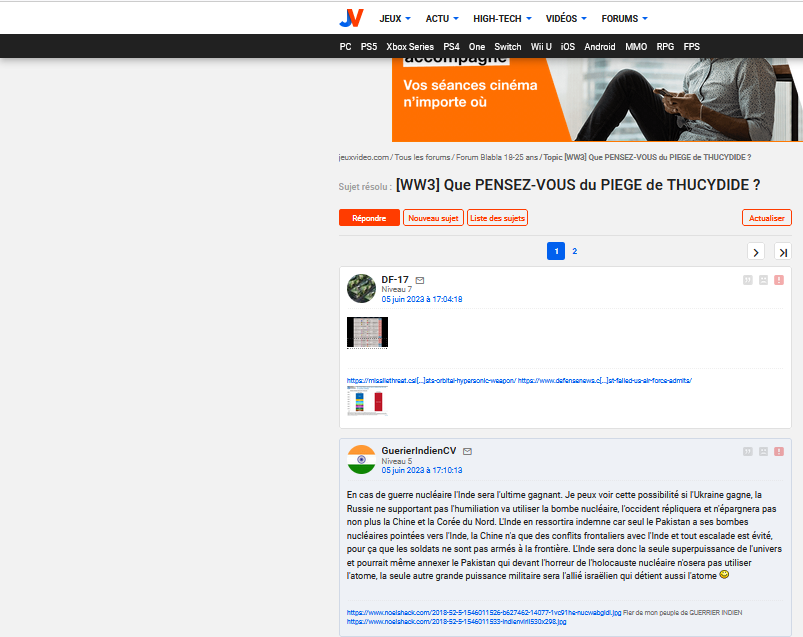The width and height of the screenshot is (803, 637).
Task: Select PS5 platform tab
Action: click(x=369, y=47)
